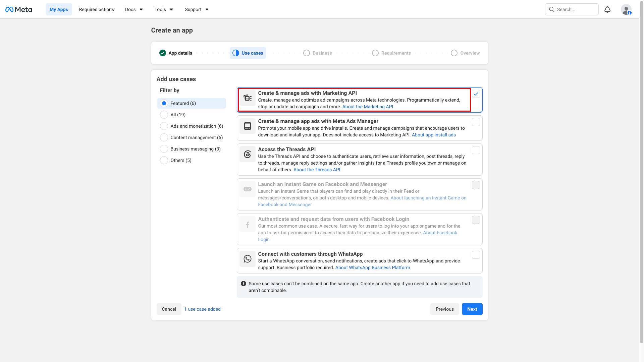
Task: Open About launching an Instant Game link
Action: (428, 198)
